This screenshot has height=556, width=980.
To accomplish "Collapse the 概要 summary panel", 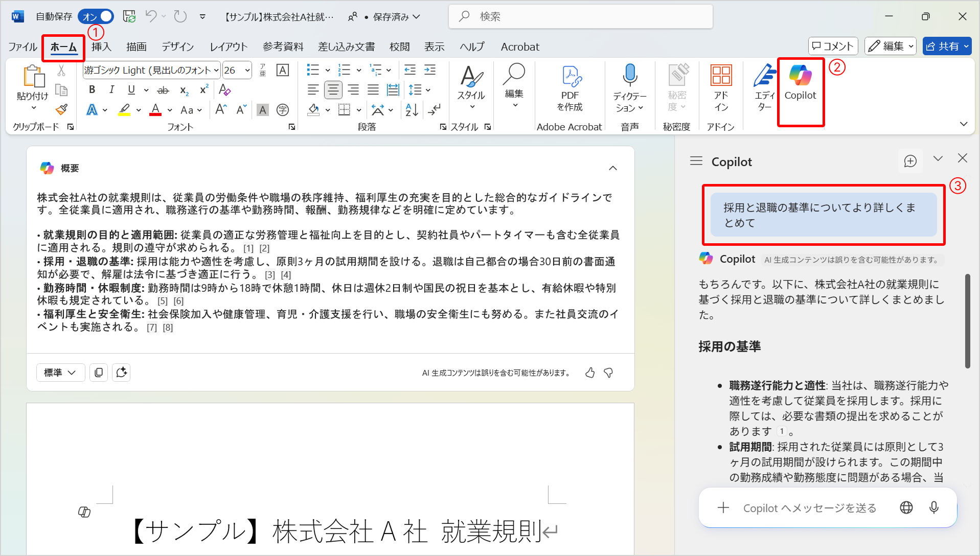I will coord(613,168).
